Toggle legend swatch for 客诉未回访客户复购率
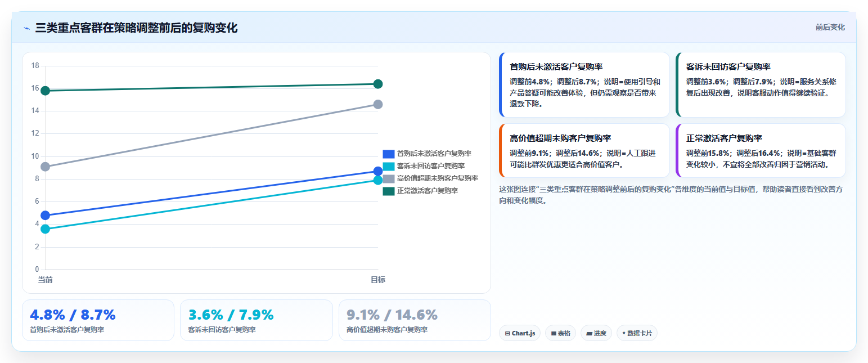 point(388,166)
